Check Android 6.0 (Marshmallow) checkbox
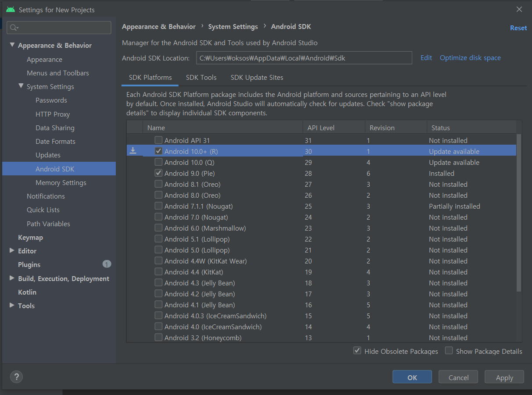The width and height of the screenshot is (532, 395). (158, 228)
